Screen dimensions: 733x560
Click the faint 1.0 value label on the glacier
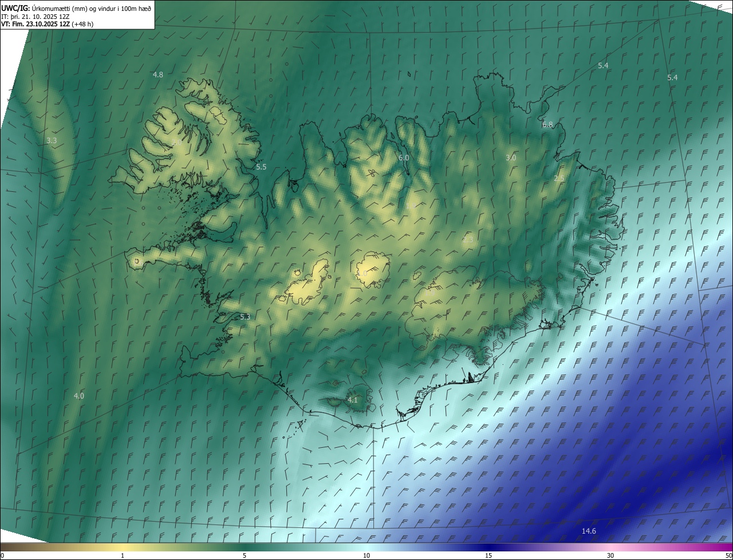click(362, 274)
